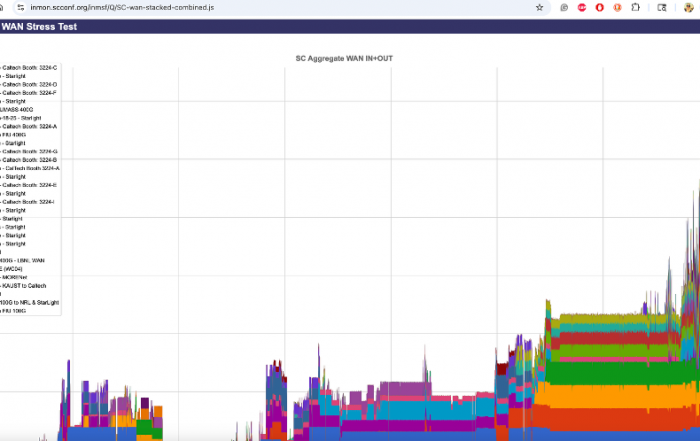Open the site information icon in address bar

19,7
